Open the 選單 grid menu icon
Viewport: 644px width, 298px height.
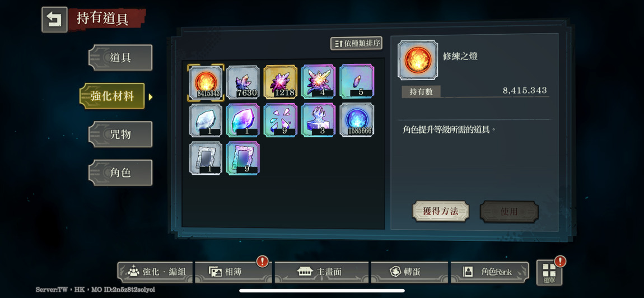click(x=549, y=273)
